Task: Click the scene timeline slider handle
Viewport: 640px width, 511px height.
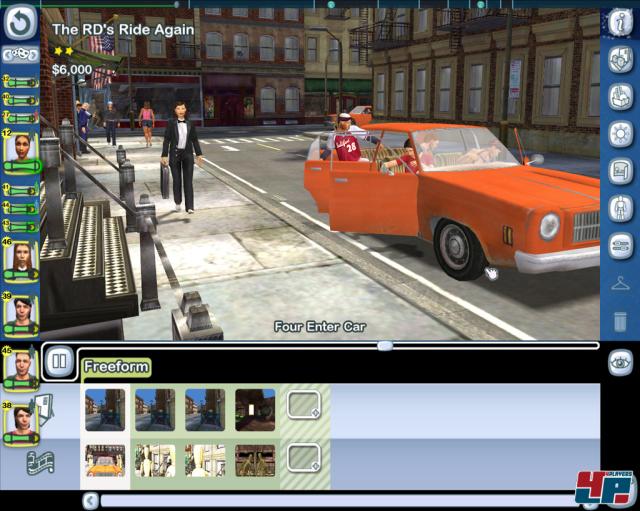Action: point(385,346)
